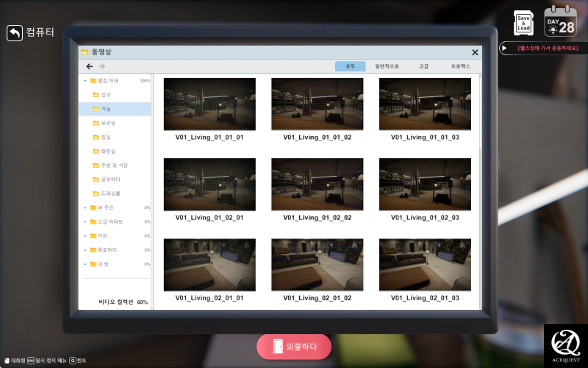This screenshot has width=588, height=368.
Task: Open video V01_Living_01_01_02 thumbnail
Action: [317, 105]
